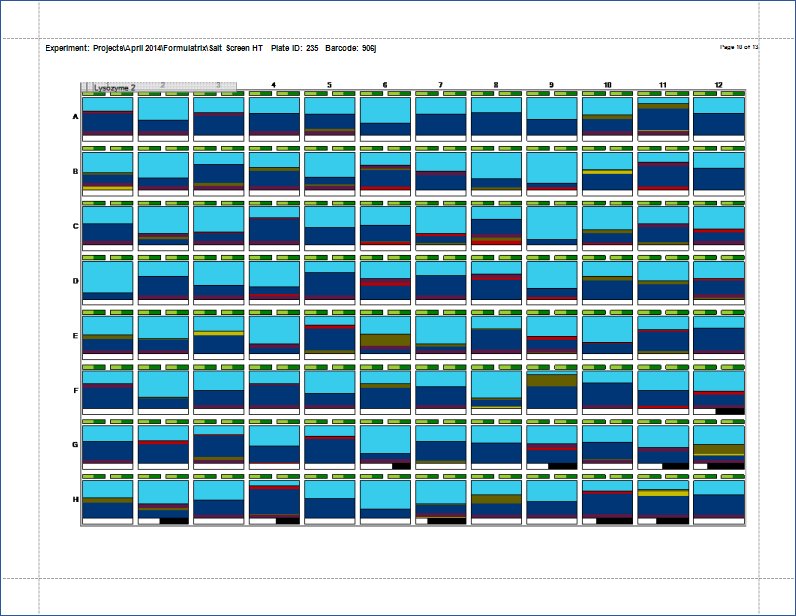
Task: Click the green indicator bars above well A12
Action: pos(718,93)
